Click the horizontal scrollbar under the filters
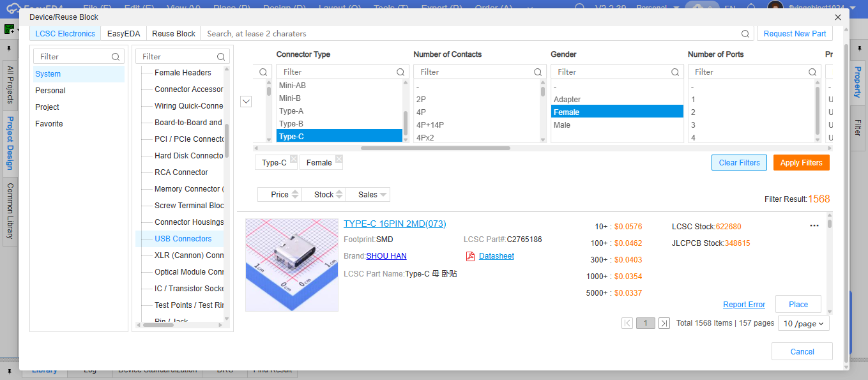868x380 pixels. tap(435, 148)
